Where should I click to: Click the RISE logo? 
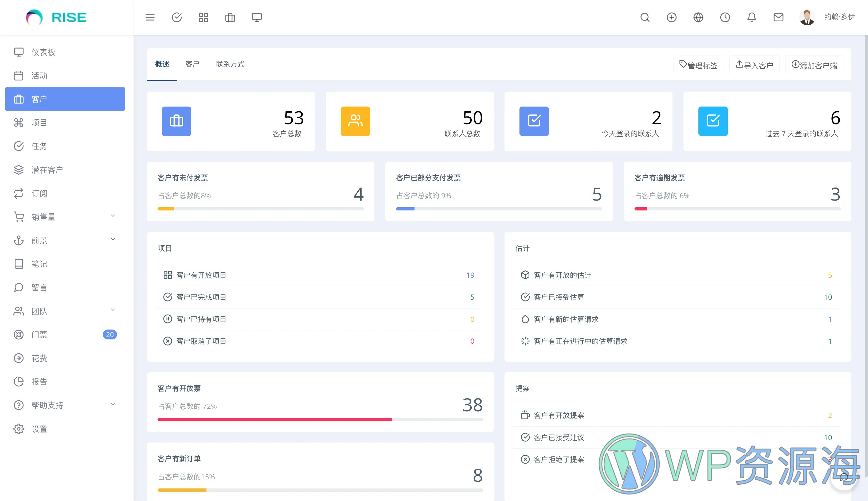tap(56, 17)
